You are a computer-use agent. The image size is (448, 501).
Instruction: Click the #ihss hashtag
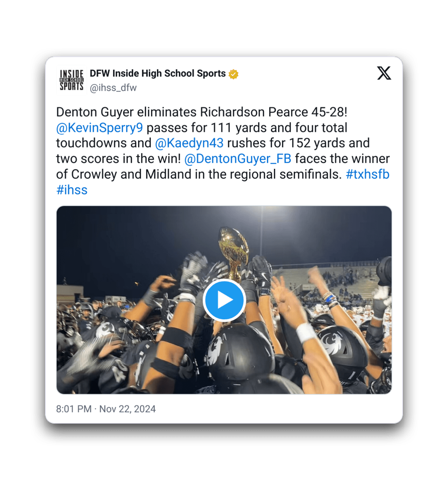(x=72, y=190)
